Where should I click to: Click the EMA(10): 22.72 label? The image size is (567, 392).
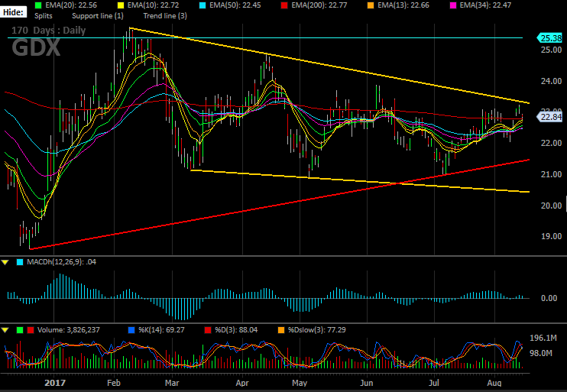153,5
